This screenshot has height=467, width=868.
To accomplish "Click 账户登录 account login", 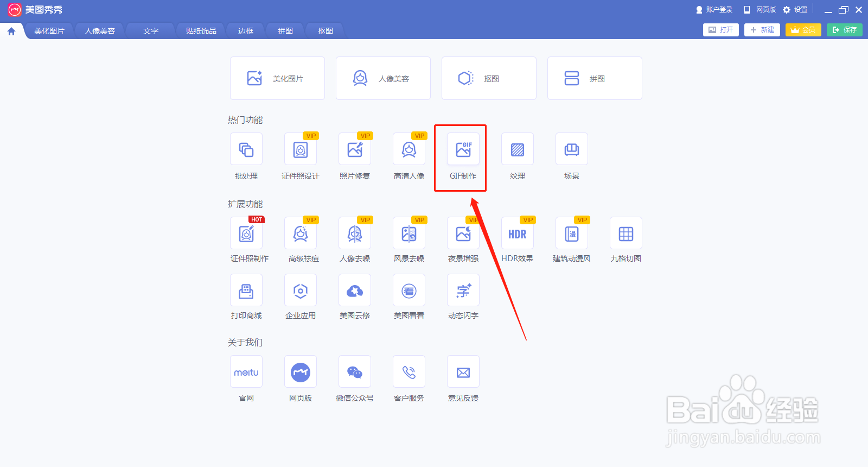I will (714, 10).
